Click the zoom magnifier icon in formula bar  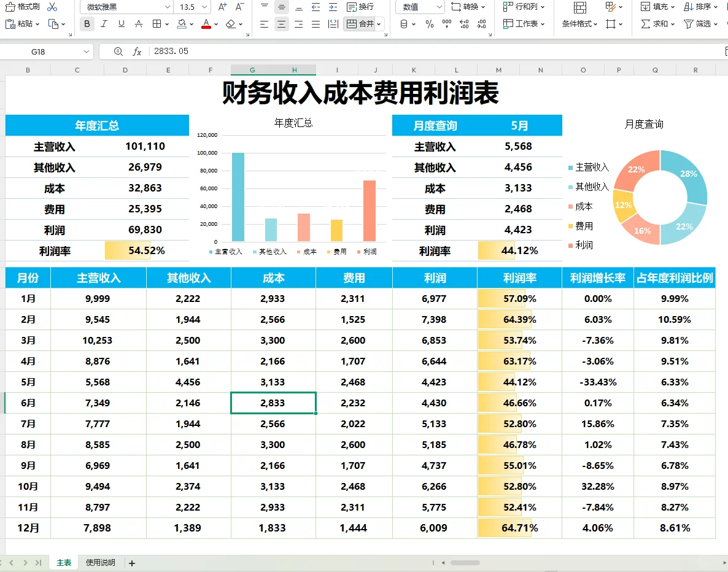point(118,52)
